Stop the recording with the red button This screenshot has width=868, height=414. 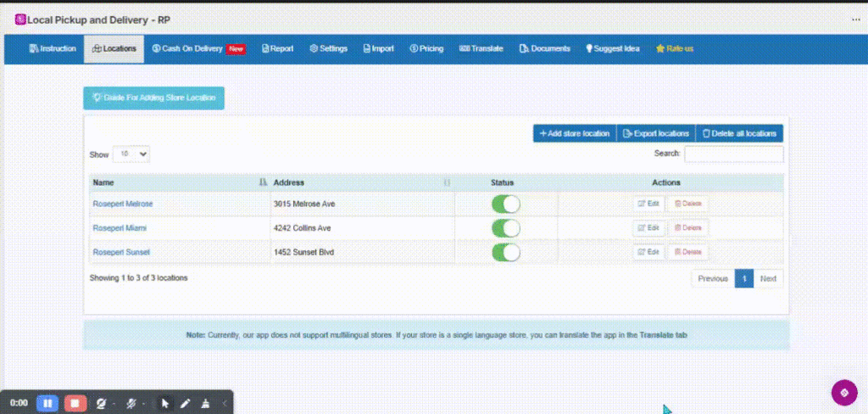(x=74, y=403)
